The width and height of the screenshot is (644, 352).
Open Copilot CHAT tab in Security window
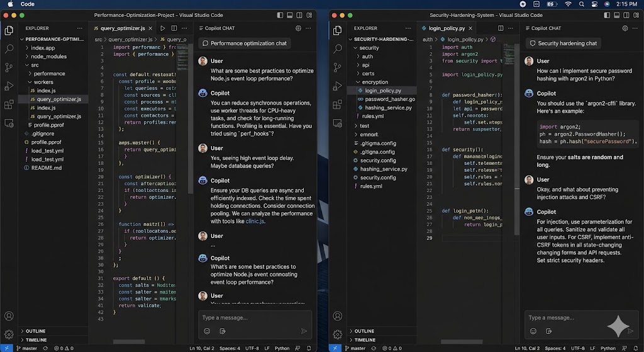coord(543,28)
